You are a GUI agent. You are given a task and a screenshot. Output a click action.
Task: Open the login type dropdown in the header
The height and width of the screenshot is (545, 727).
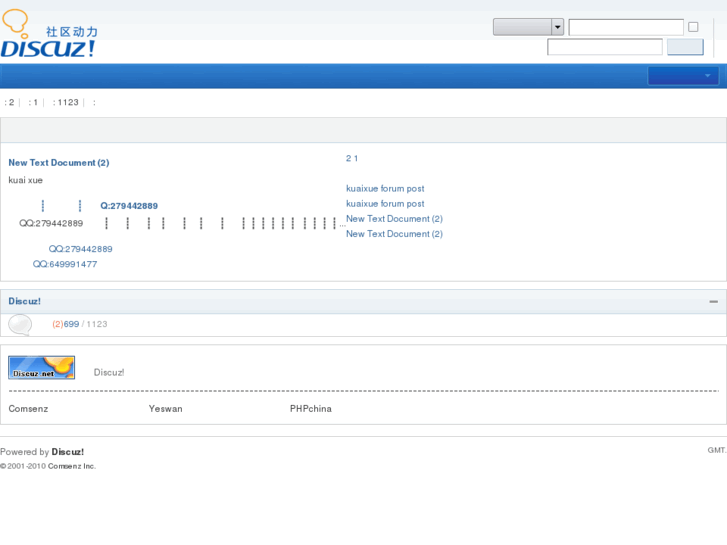(528, 27)
